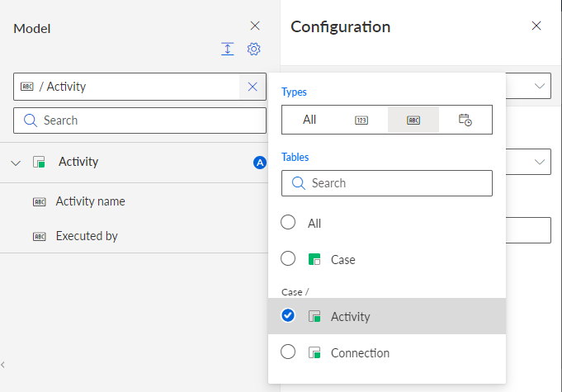
Task: Clear the '/ Activity' filter field
Action: [x=253, y=87]
